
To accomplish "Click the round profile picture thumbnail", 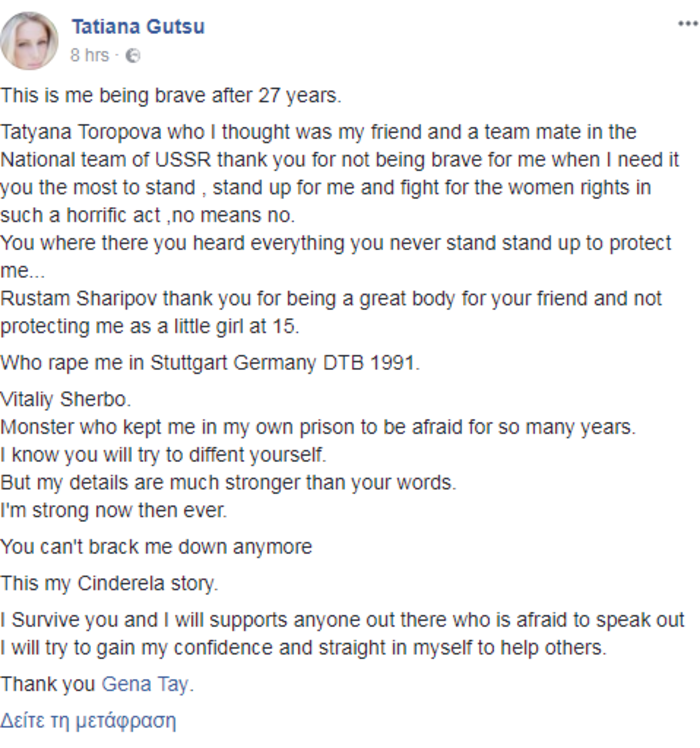I will [x=32, y=40].
